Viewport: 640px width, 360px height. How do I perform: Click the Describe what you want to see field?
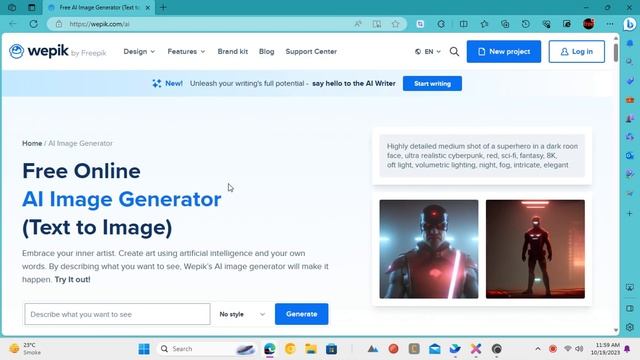[117, 314]
